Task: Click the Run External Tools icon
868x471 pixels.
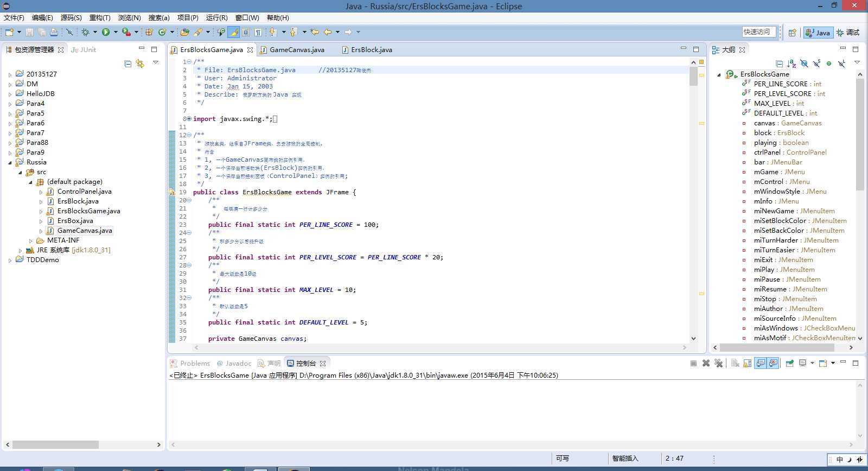Action: click(126, 33)
